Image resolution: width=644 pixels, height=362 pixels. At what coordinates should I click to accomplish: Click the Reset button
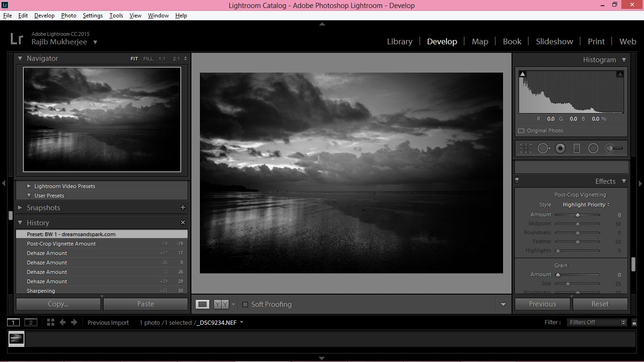600,304
